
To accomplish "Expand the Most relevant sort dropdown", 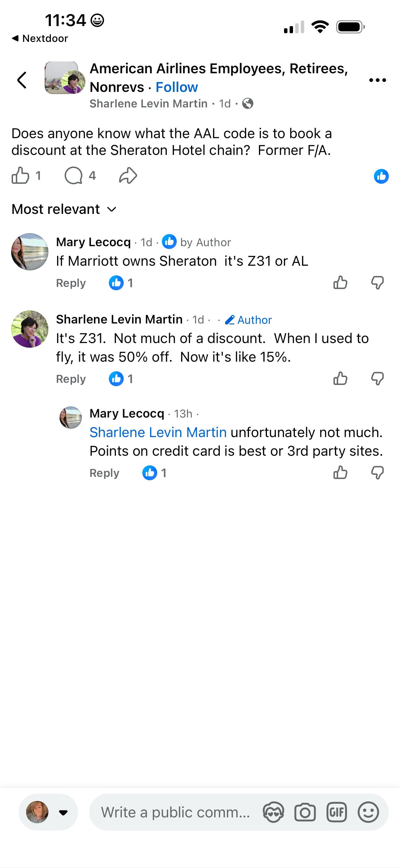I will (x=64, y=209).
